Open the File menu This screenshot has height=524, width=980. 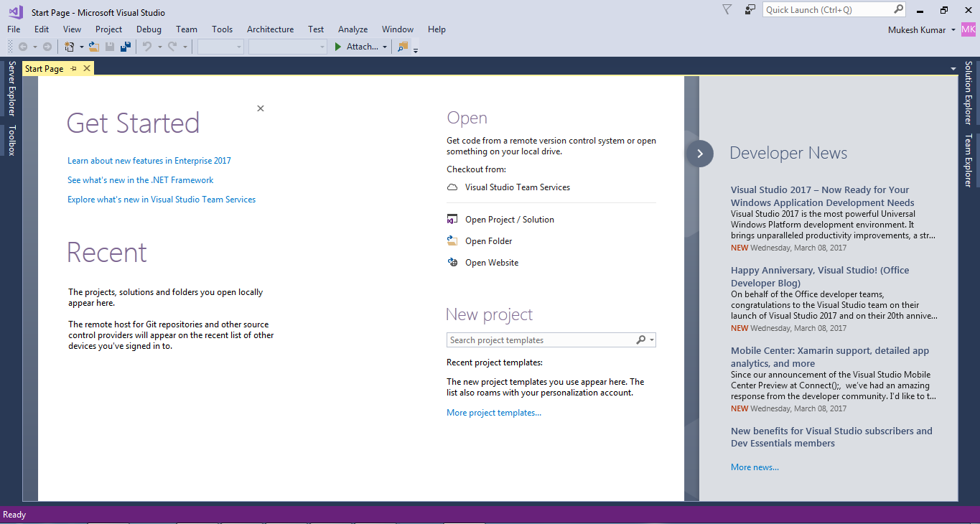[14, 29]
